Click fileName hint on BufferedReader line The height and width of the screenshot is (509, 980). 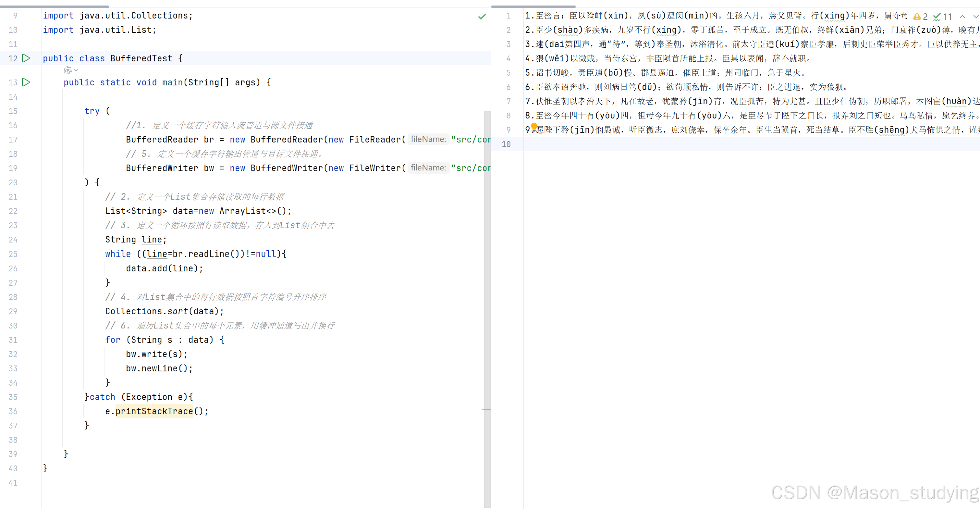coord(428,139)
